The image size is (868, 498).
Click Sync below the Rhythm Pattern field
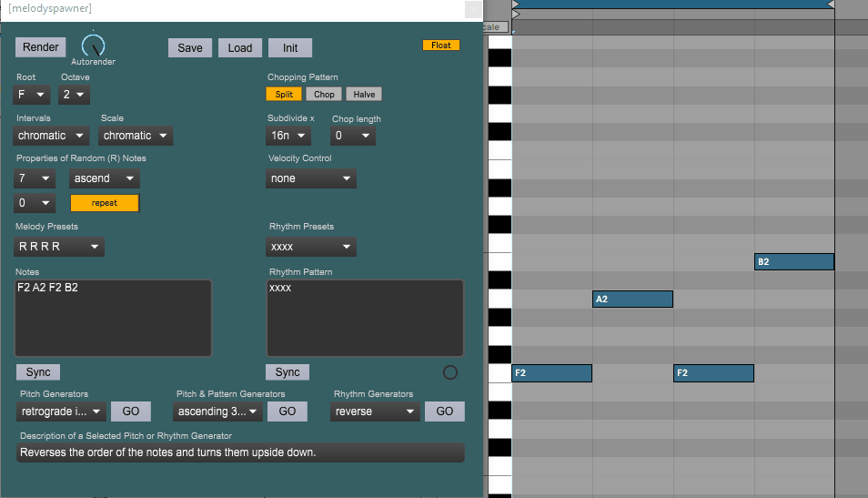[288, 372]
